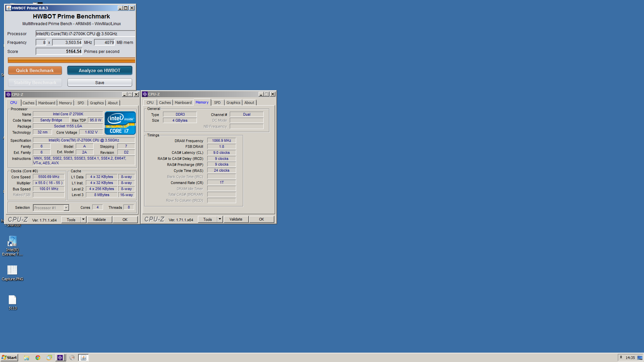Screen dimensions: 644x362
Task: Open Graphics tab in the right CPU-Z window
Action: [x=233, y=103]
